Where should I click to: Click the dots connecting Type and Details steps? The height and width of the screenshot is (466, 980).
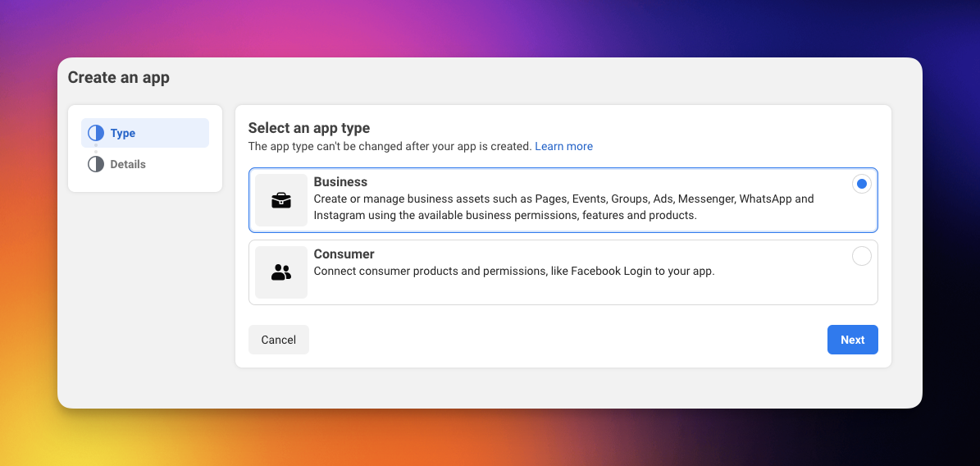tap(96, 148)
